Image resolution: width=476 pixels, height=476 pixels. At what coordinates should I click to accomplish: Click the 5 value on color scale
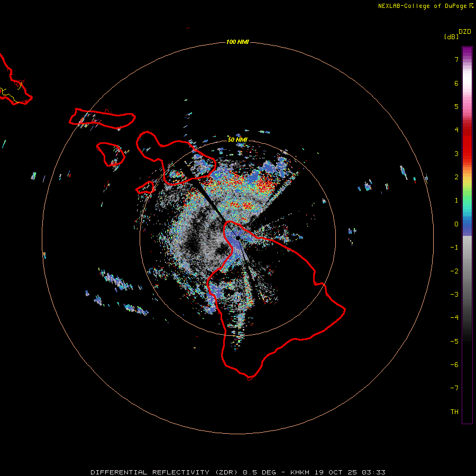(x=456, y=106)
